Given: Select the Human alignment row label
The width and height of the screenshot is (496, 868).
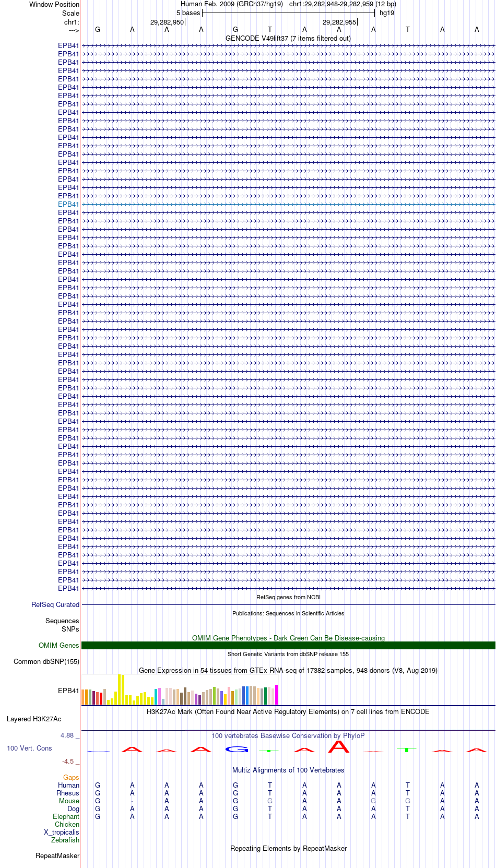Looking at the screenshot, I should 69,785.
